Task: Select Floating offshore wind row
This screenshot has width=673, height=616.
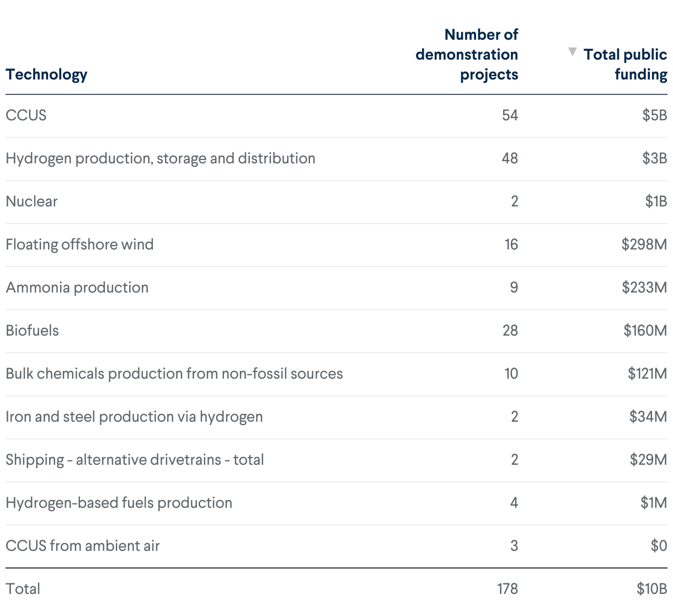Action: [x=79, y=245]
